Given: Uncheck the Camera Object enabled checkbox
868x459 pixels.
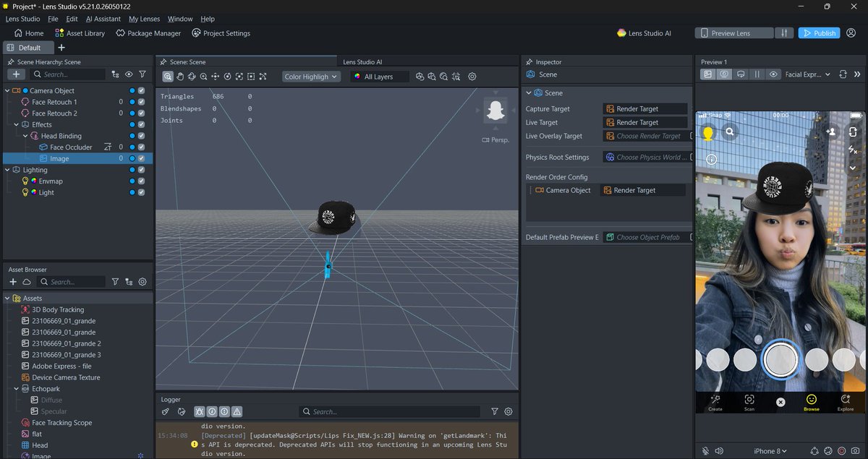Looking at the screenshot, I should (x=142, y=91).
